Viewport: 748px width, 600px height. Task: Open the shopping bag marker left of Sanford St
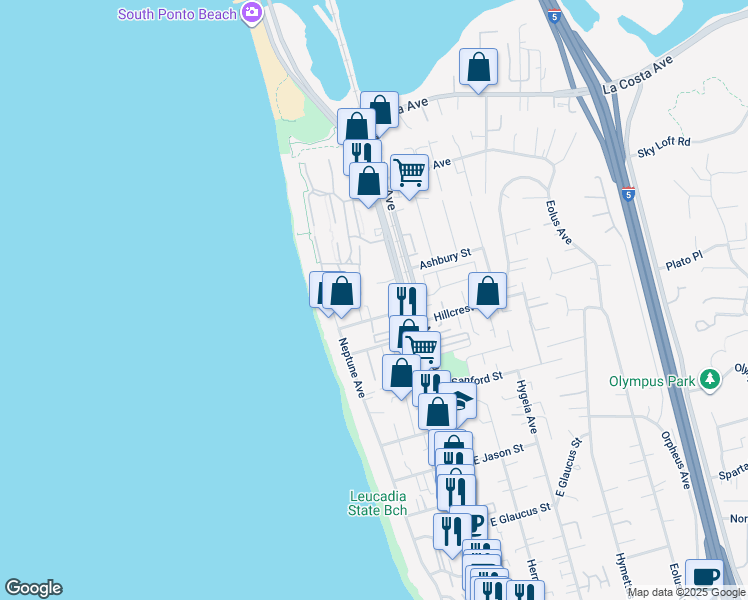tap(401, 374)
